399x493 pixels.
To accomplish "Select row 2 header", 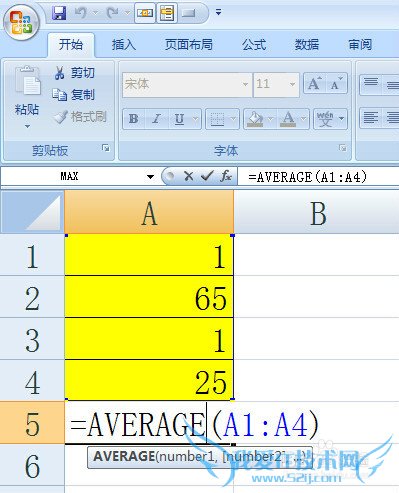I will pyautogui.click(x=32, y=297).
